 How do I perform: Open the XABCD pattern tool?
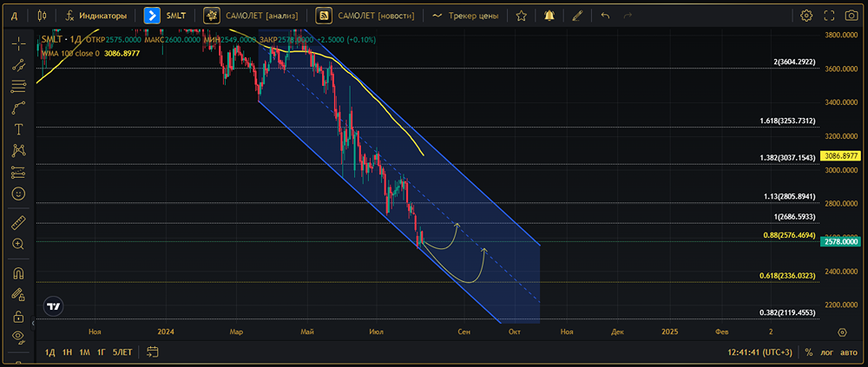(x=18, y=150)
